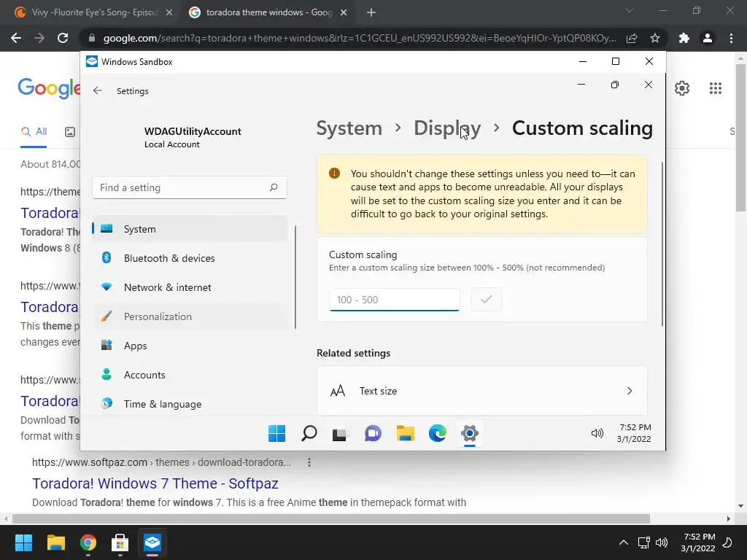
Task: Click the Personalization paintbrush icon
Action: coord(107,316)
